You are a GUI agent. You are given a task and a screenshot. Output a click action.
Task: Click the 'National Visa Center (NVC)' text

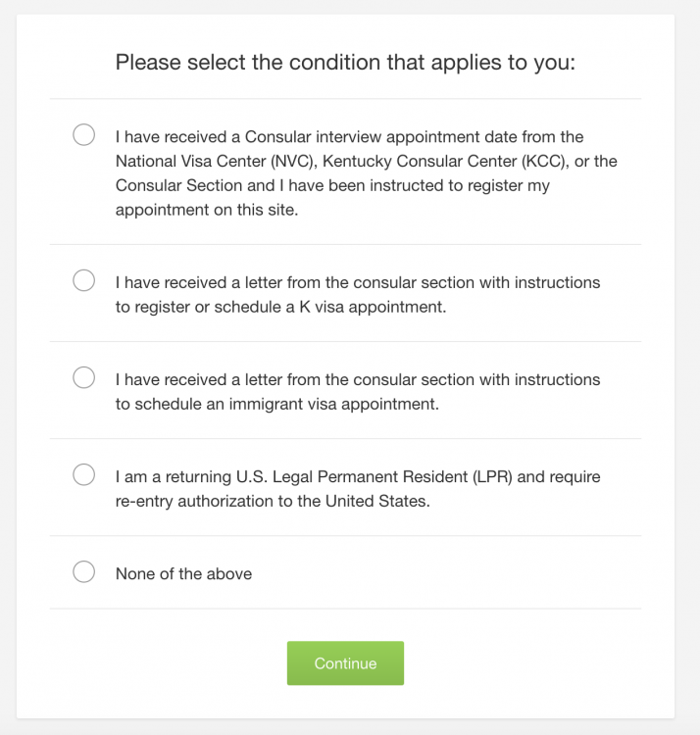coord(211,161)
